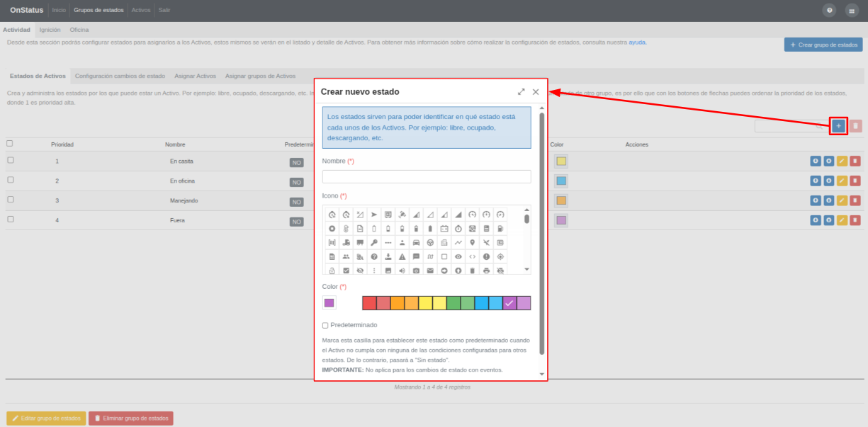Check the En oficina row checkbox
The image size is (868, 427).
pos(10,180)
